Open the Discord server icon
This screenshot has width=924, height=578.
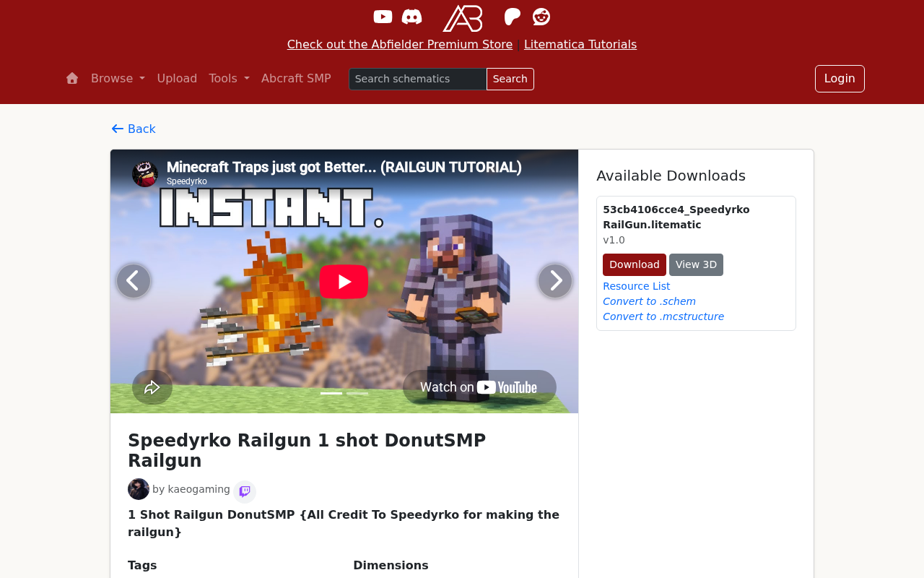pos(412,17)
